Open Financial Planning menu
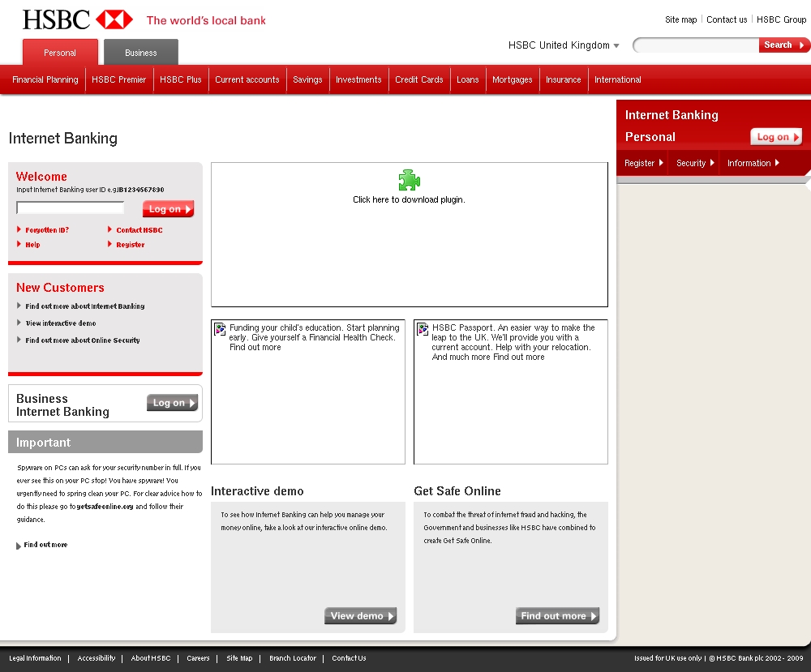 (45, 79)
